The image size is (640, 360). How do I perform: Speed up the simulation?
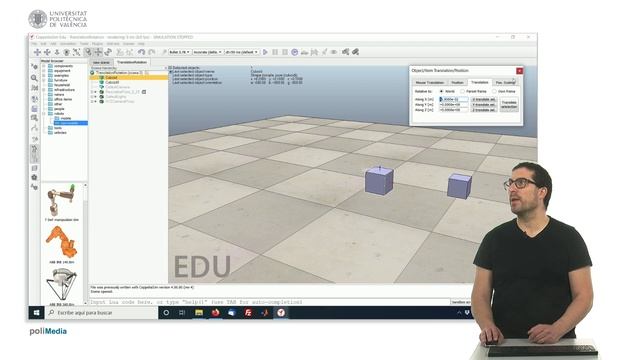click(314, 52)
